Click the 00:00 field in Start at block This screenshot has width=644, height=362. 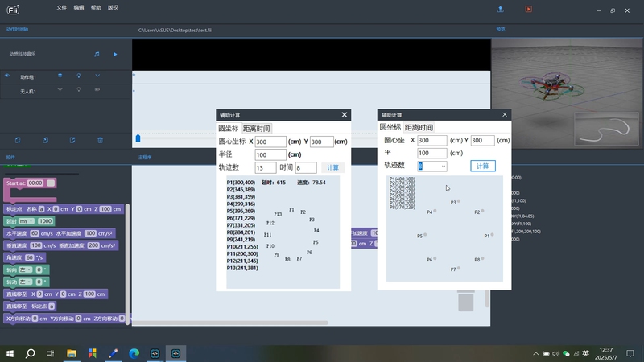click(x=35, y=183)
